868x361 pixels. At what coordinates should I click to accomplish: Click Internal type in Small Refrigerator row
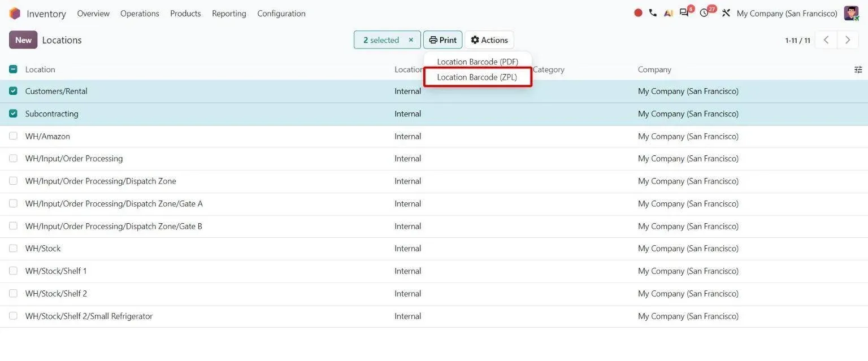coord(408,316)
